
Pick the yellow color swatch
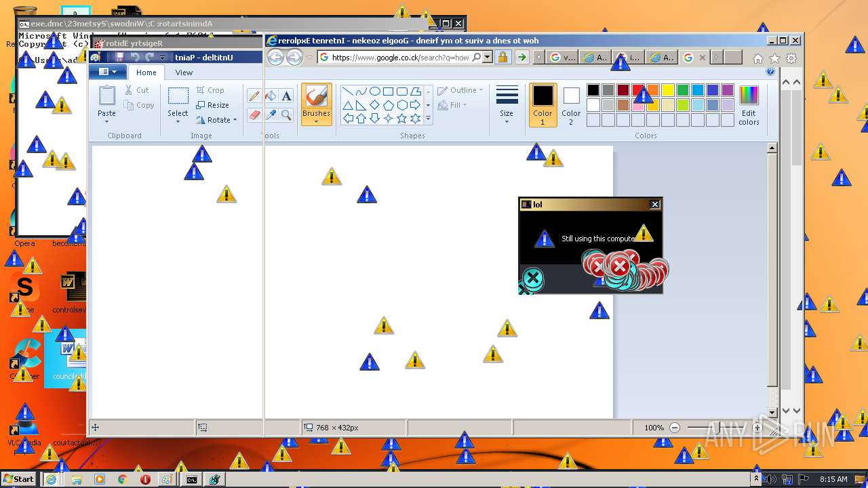click(668, 90)
